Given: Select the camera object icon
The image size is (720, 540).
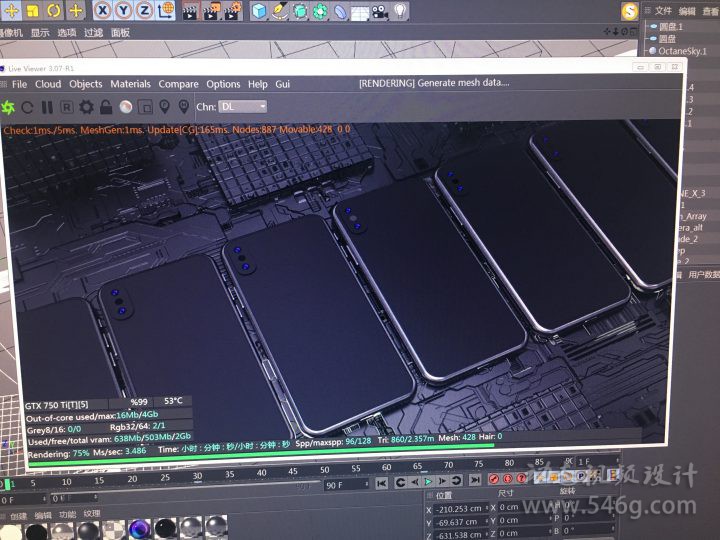Looking at the screenshot, I should tap(380, 12).
